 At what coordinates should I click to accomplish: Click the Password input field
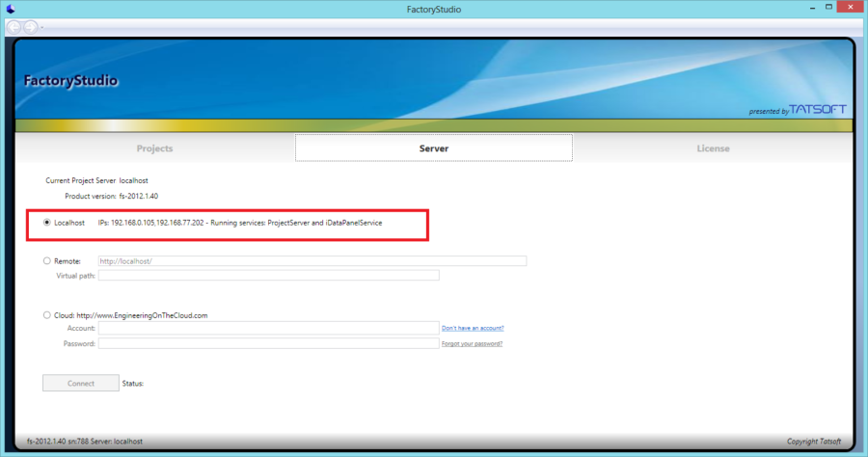268,343
